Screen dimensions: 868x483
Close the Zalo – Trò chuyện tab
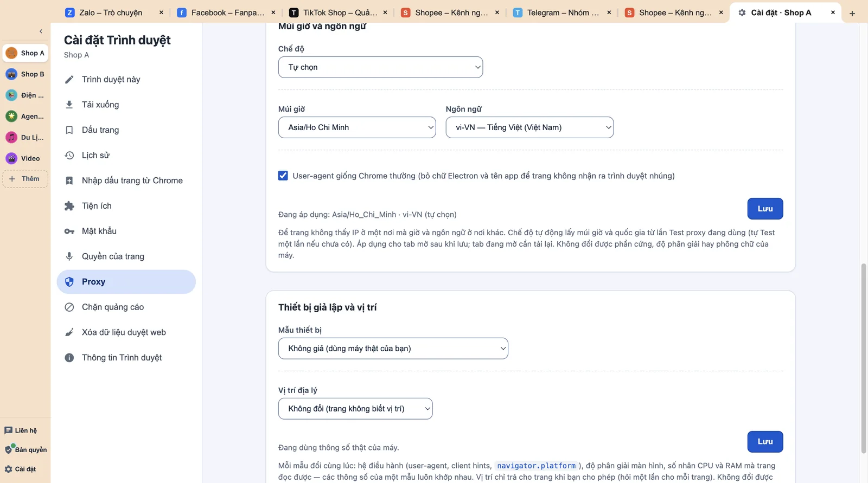161,12
